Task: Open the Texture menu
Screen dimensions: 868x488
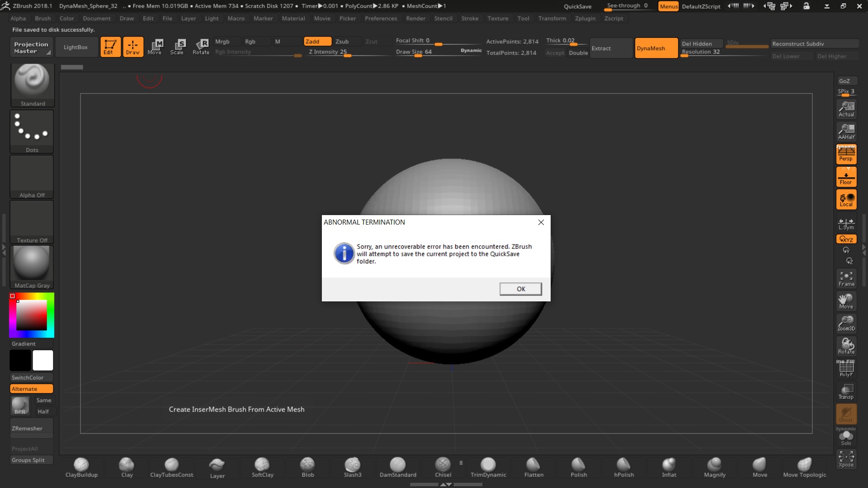Action: (498, 18)
